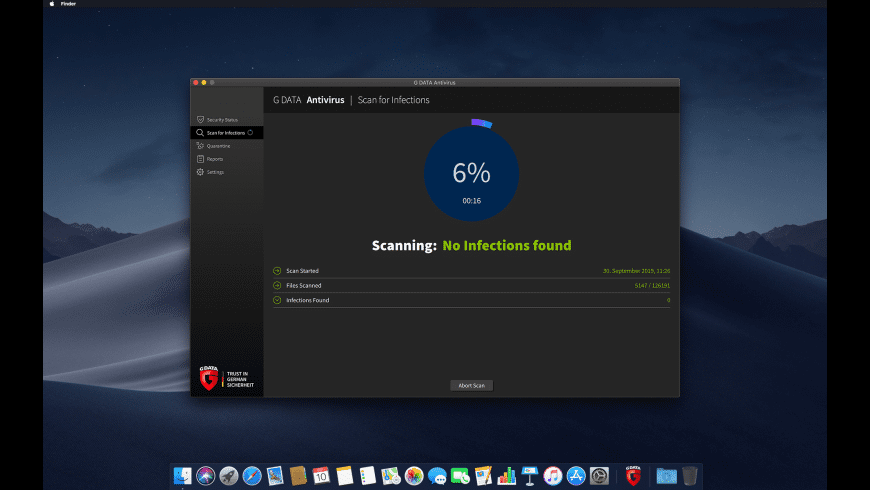Click G DATA Antivirus icon in Dock
The image size is (870, 490).
[633, 476]
